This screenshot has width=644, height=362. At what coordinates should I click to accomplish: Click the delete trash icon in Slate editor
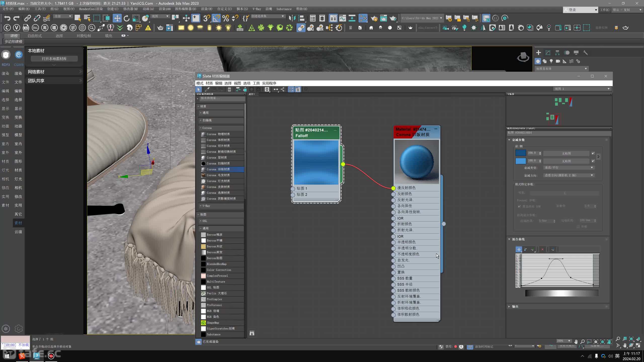point(229,89)
